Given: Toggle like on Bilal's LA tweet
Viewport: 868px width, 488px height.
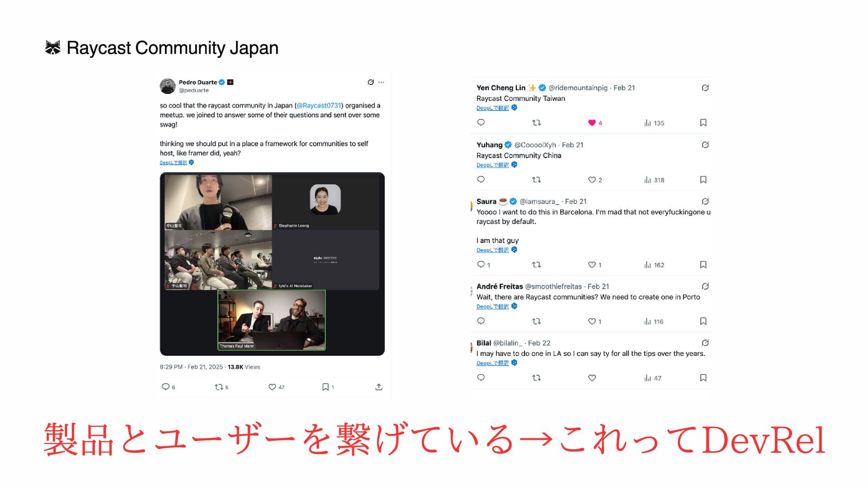Looking at the screenshot, I should 592,378.
